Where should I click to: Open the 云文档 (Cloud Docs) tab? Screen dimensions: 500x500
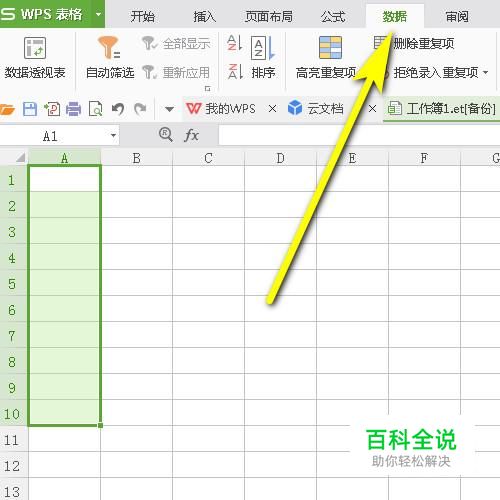[315, 109]
